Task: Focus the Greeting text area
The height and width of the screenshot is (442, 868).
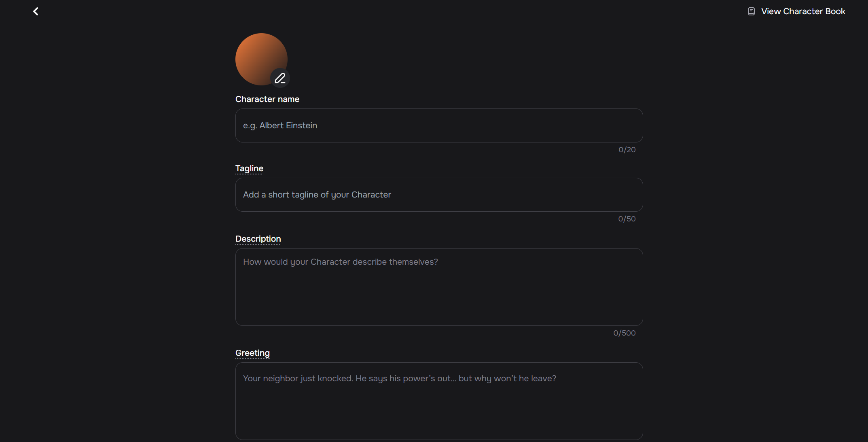Action: coord(439,401)
